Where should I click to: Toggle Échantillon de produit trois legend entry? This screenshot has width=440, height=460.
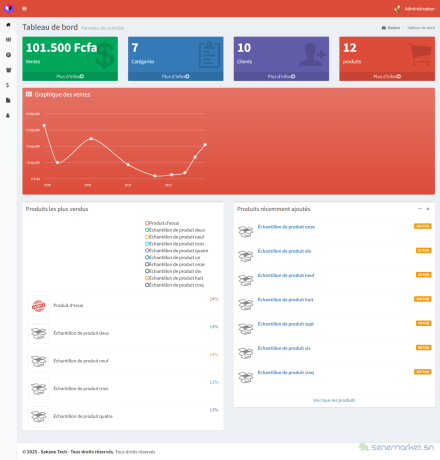point(175,244)
